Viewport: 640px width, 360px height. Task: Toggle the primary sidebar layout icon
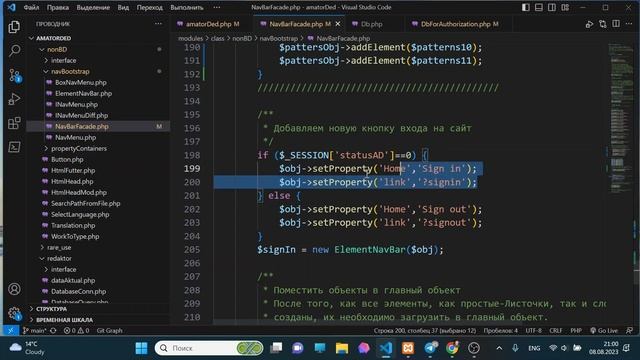pyautogui.click(x=526, y=7)
